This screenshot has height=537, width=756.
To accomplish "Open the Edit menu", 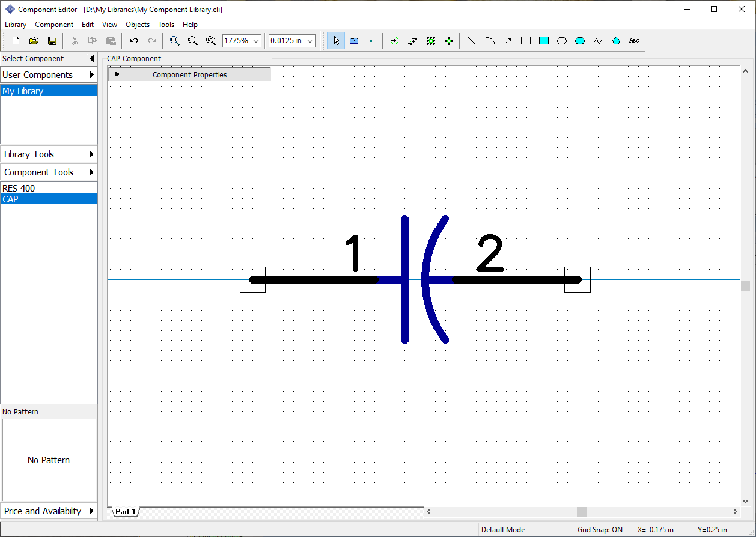I will (88, 25).
